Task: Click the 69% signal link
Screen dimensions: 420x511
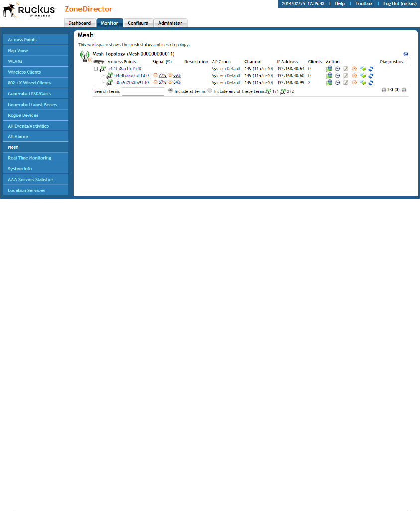Action: click(177, 76)
